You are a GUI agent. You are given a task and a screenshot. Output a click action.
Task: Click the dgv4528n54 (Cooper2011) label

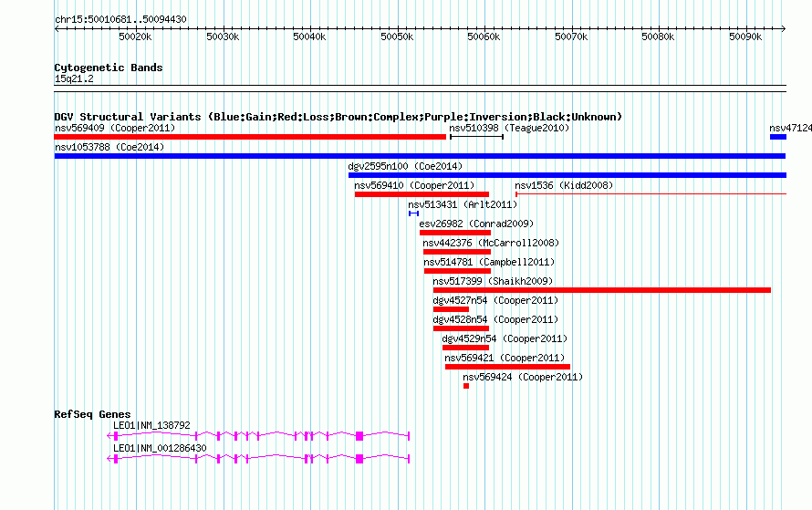pyautogui.click(x=496, y=319)
